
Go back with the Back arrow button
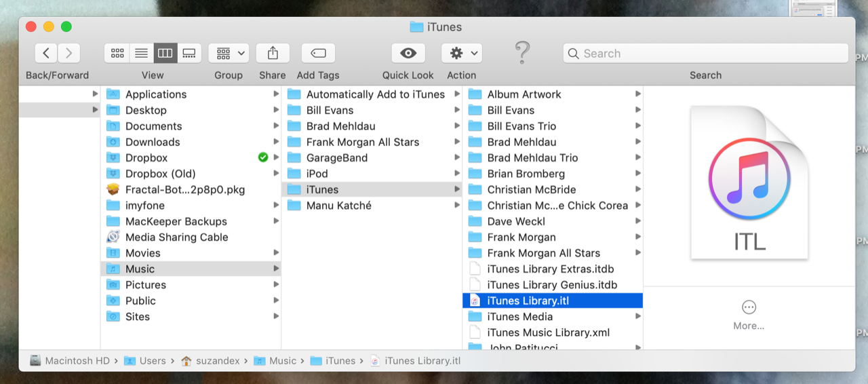[46, 53]
